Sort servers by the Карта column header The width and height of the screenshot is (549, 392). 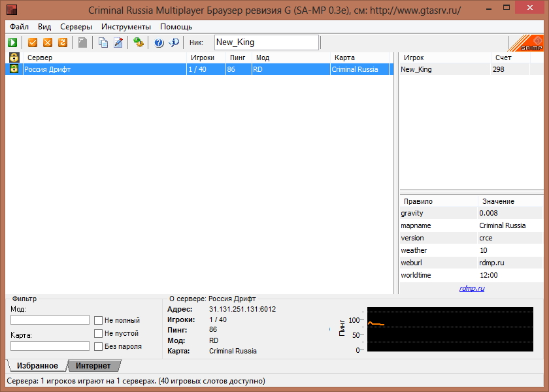(359, 57)
